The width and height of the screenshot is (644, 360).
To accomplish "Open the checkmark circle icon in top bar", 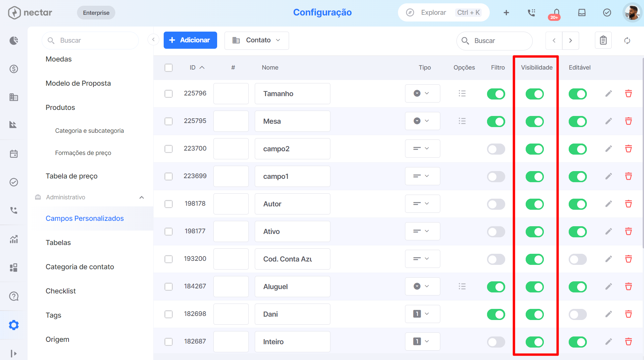I will (x=607, y=12).
